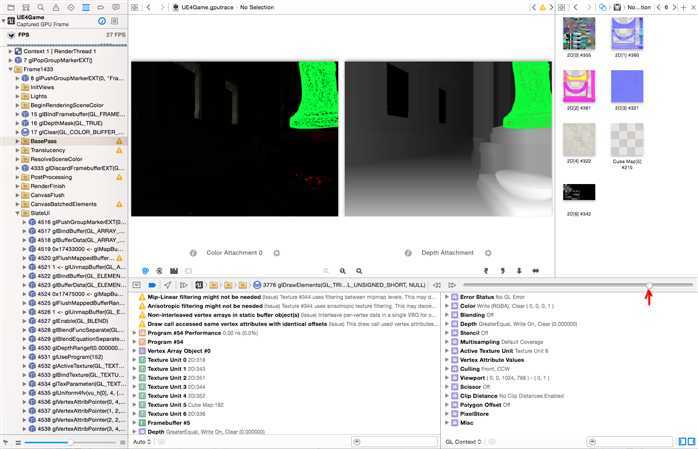Click info icon left of Depth Attachment
Image resolution: width=698 pixels, height=449 pixels.
pyautogui.click(x=408, y=253)
